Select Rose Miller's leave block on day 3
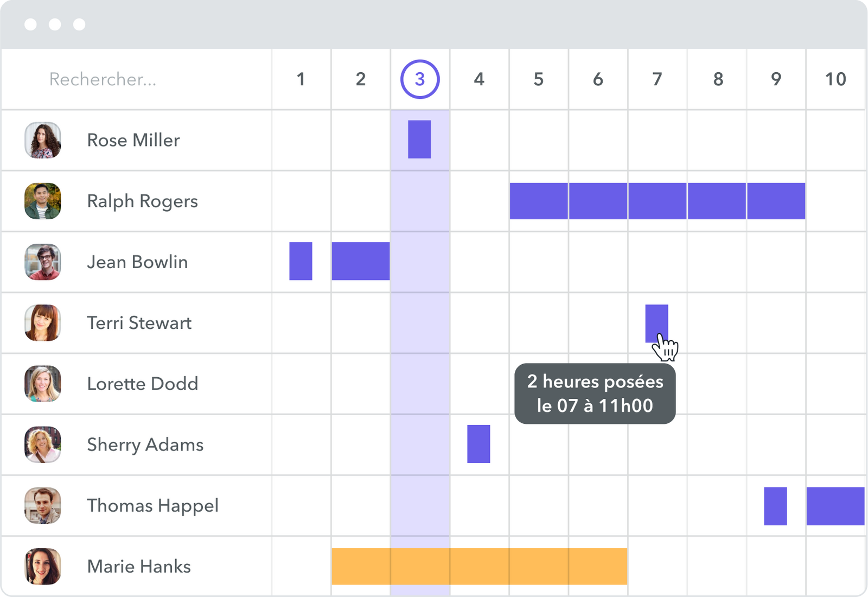This screenshot has height=597, width=868. click(x=419, y=139)
